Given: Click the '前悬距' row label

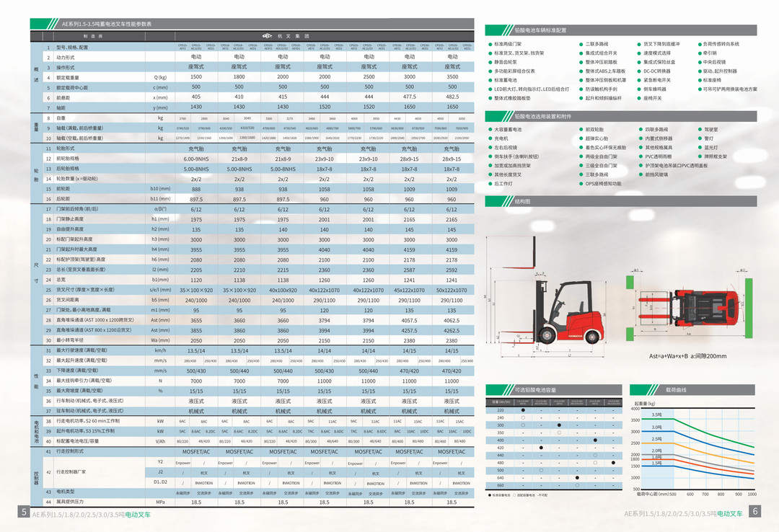Looking at the screenshot, I should point(63,98).
